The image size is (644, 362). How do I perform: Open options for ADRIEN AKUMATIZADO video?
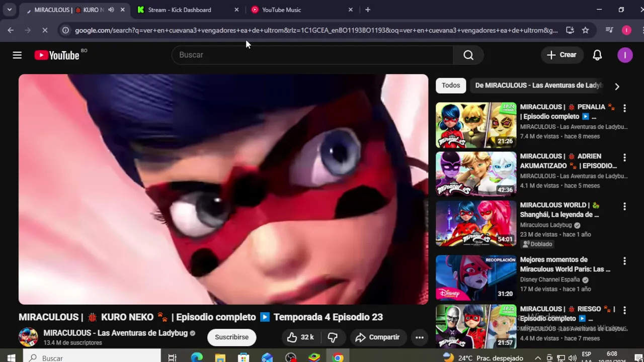pyautogui.click(x=624, y=157)
